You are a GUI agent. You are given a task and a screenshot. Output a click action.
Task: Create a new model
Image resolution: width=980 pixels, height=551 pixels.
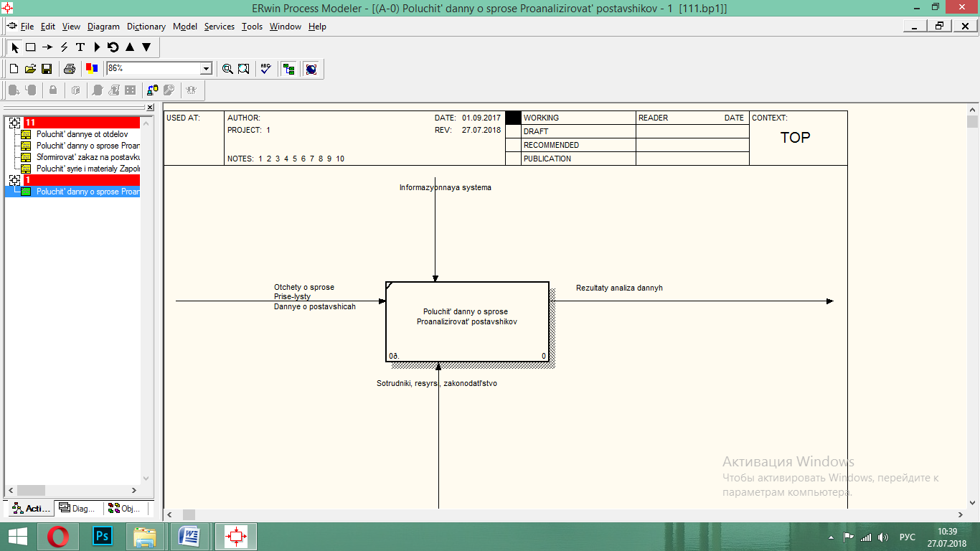(x=14, y=69)
